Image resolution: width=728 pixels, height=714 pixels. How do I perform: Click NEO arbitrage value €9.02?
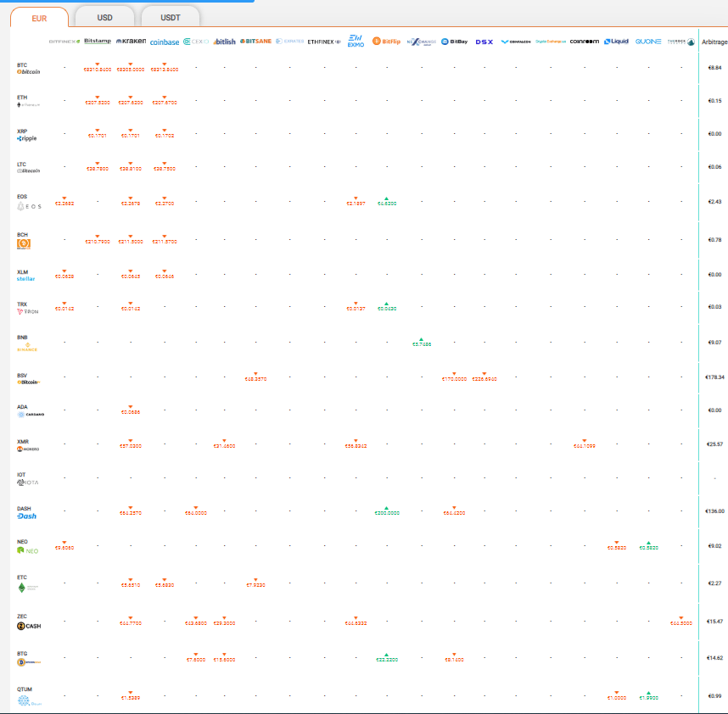point(714,545)
